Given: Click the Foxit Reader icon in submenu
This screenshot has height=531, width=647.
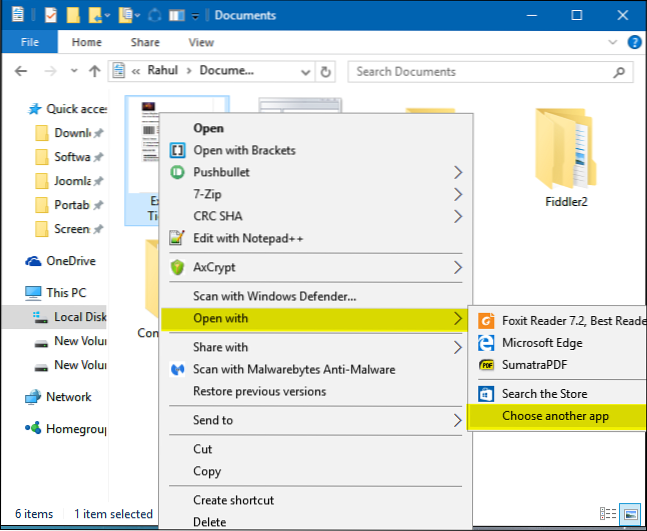Looking at the screenshot, I should coord(486,321).
